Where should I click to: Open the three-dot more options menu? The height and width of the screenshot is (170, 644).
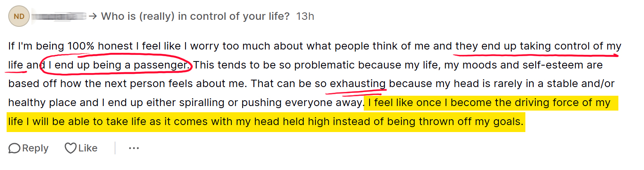pyautogui.click(x=134, y=149)
